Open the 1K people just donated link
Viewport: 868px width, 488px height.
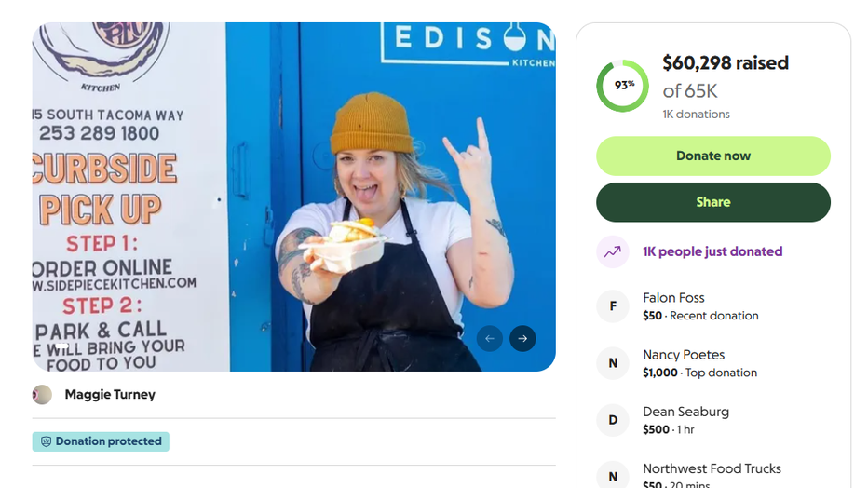(712, 251)
